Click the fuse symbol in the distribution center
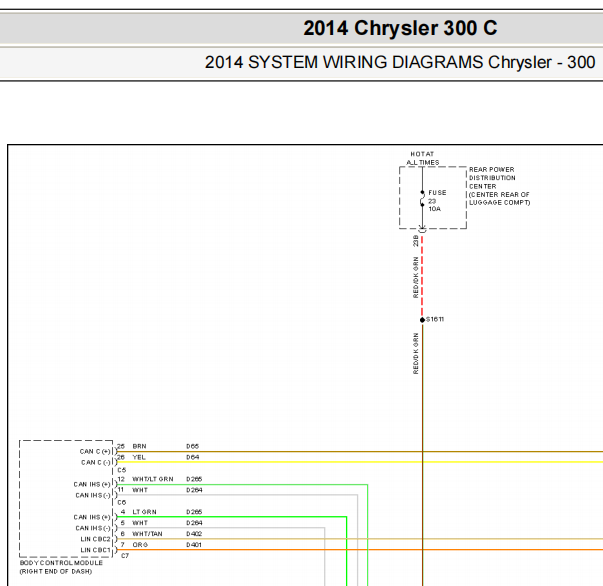The width and height of the screenshot is (603, 586). coord(422,198)
